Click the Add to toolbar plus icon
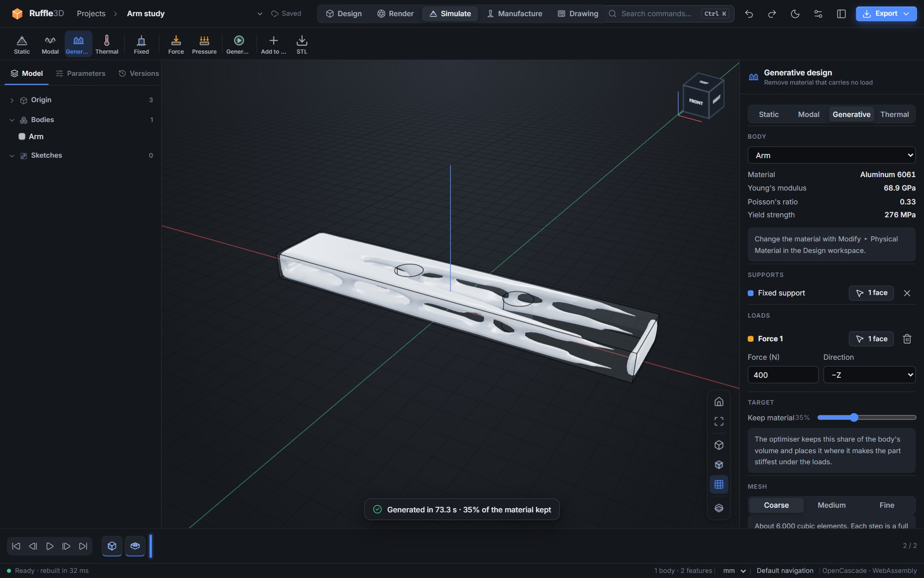The height and width of the screenshot is (578, 924). pos(274,44)
